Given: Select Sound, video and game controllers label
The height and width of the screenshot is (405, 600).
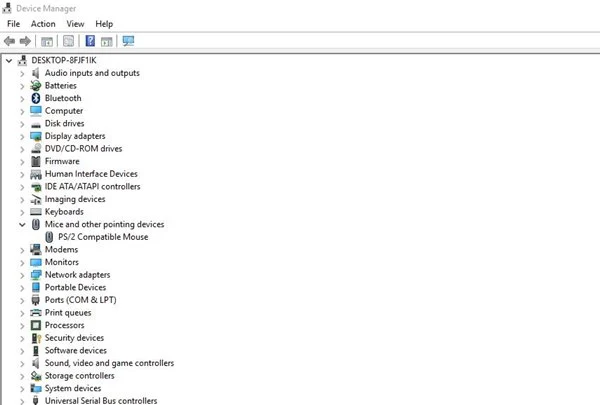Looking at the screenshot, I should (x=109, y=363).
